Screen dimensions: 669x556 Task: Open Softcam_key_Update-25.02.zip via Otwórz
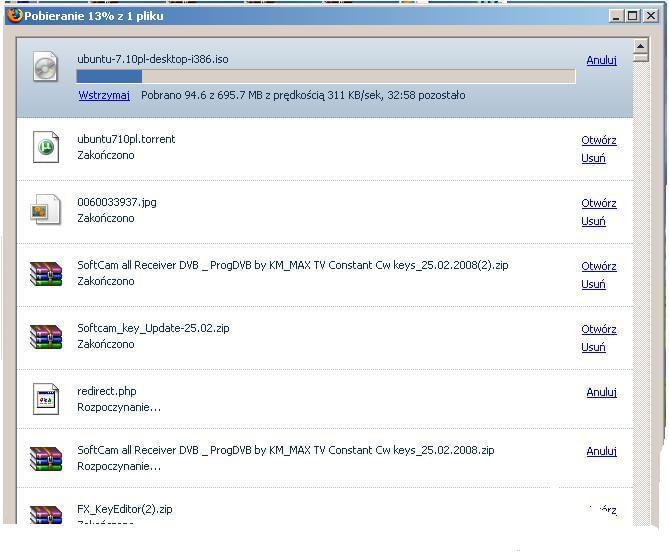[599, 329]
